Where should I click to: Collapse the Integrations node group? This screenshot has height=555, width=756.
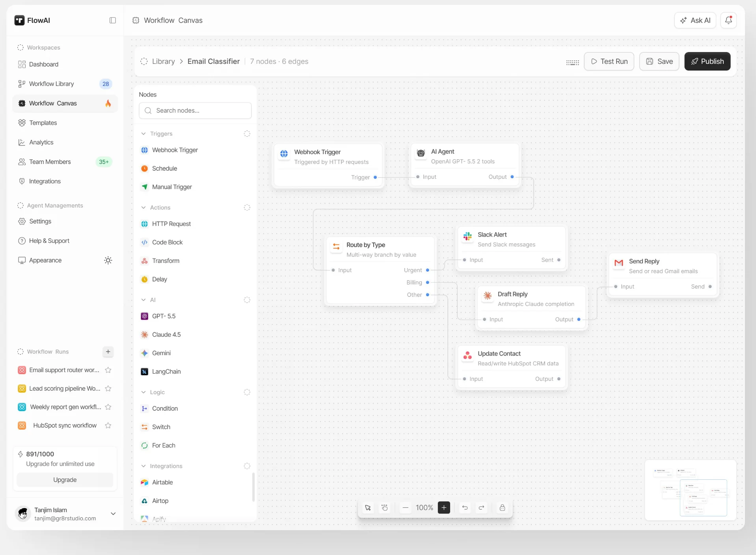(x=143, y=466)
